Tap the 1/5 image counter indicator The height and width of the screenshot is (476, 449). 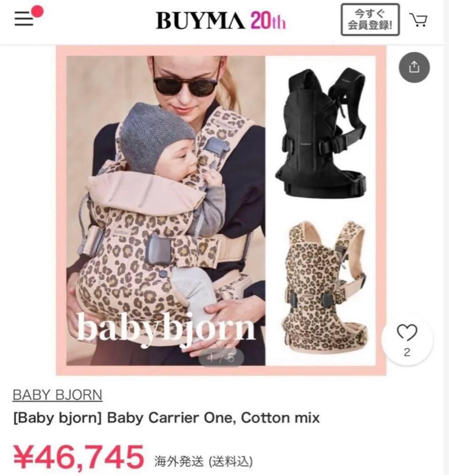pyautogui.click(x=221, y=358)
